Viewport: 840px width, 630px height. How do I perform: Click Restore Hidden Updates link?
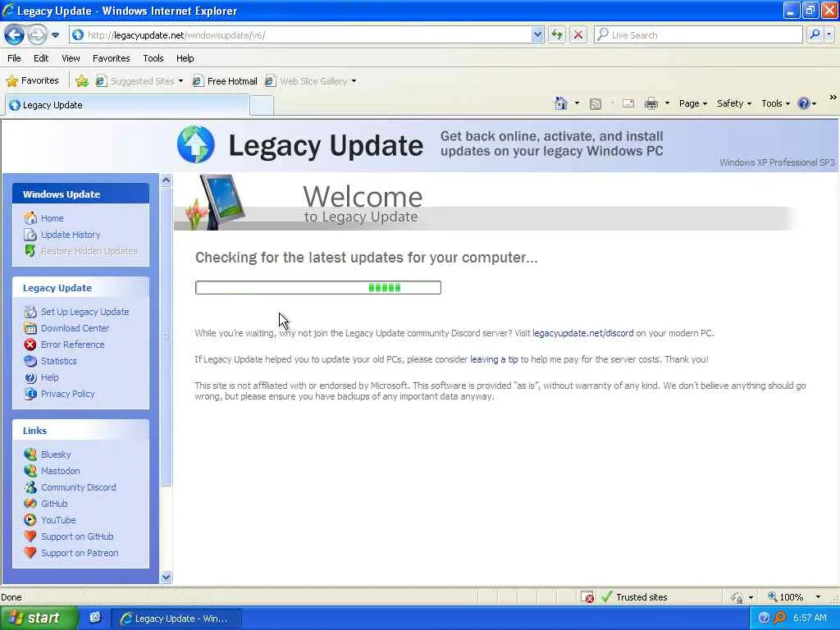89,251
